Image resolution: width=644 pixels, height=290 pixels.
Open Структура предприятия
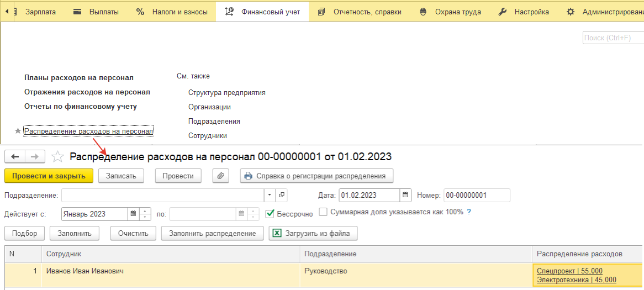pyautogui.click(x=226, y=92)
